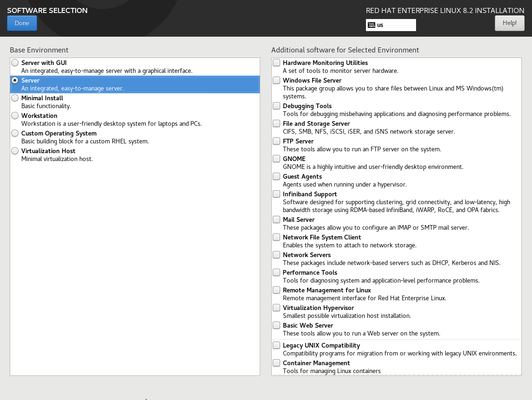Screen dimensions: 532x400
Task: Pick the Minimal Install radio option
Action: (x=15, y=98)
